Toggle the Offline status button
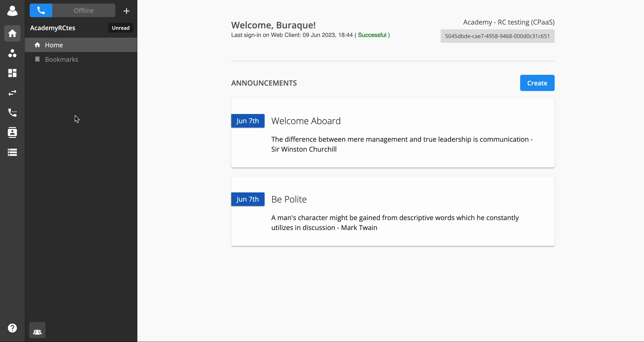Screen dimensions: 644x342 point(84,11)
